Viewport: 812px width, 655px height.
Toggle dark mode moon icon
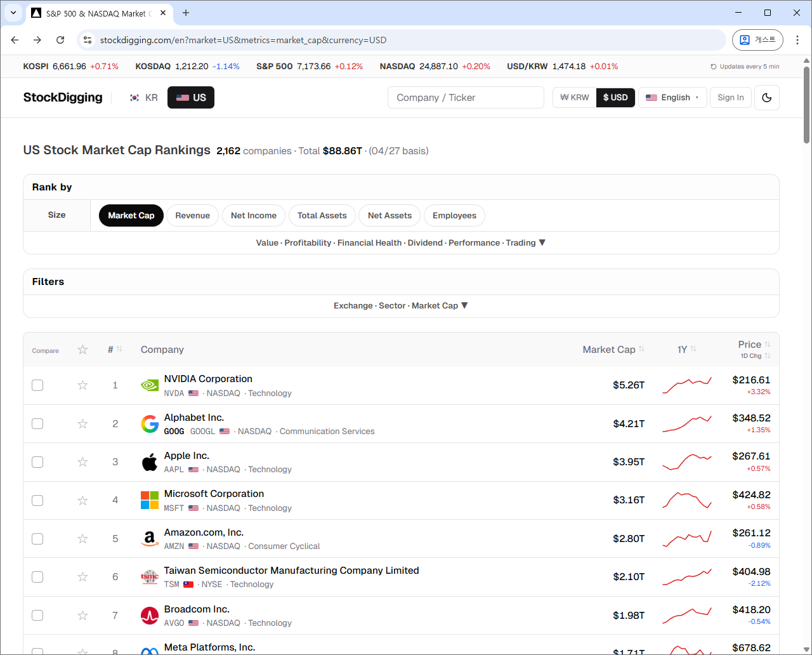[767, 98]
